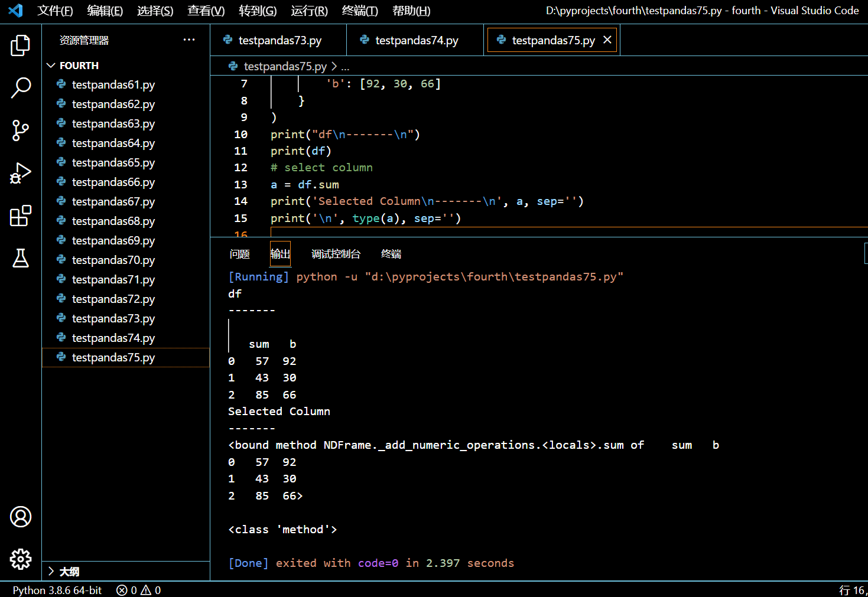Screen dimensions: 868x597
Task: Open testpandas67.py in explorer
Action: coord(126,201)
